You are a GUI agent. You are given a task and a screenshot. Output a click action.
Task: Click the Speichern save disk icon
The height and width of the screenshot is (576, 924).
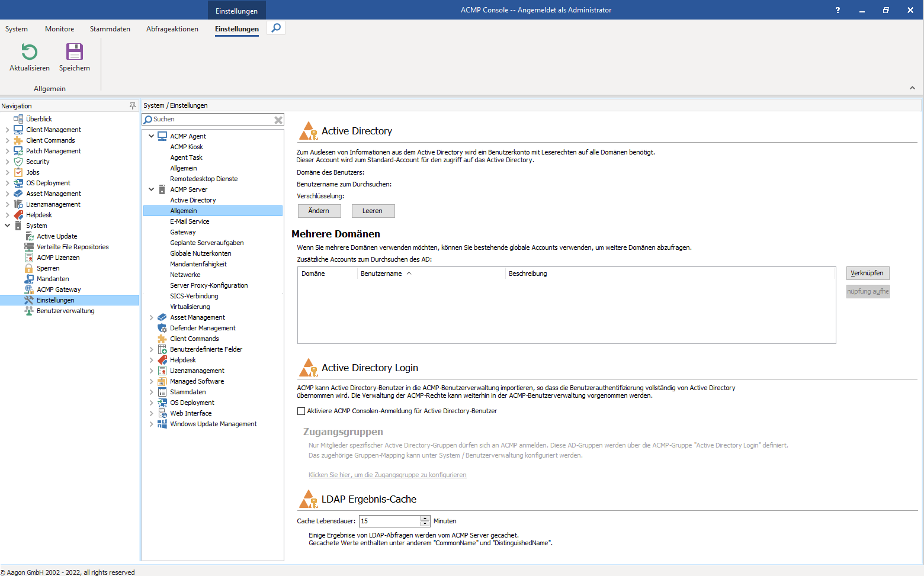(75, 52)
